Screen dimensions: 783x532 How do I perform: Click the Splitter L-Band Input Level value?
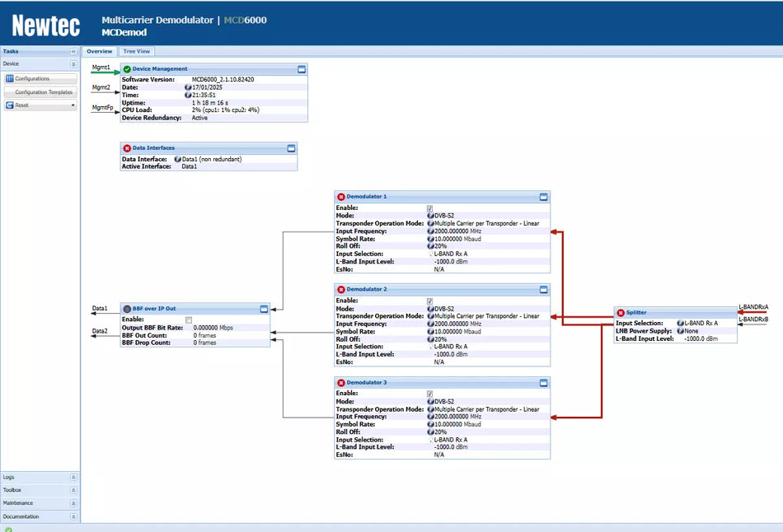click(701, 338)
